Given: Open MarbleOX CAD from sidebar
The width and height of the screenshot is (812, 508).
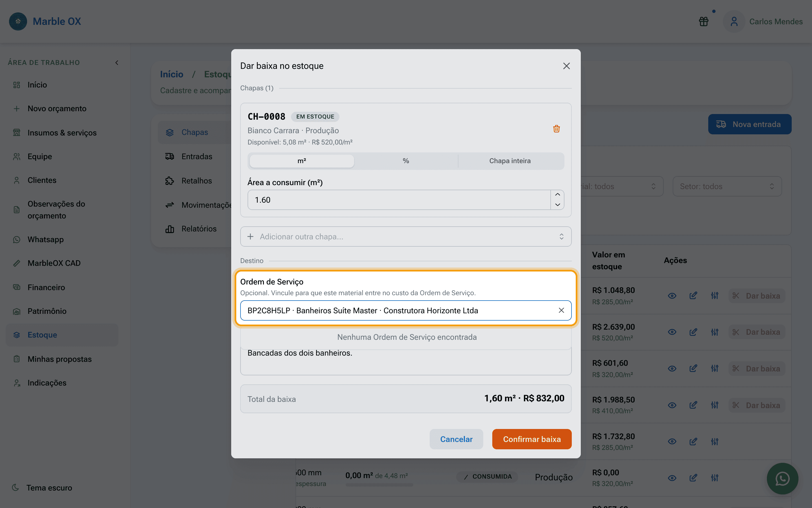Looking at the screenshot, I should click(x=62, y=263).
